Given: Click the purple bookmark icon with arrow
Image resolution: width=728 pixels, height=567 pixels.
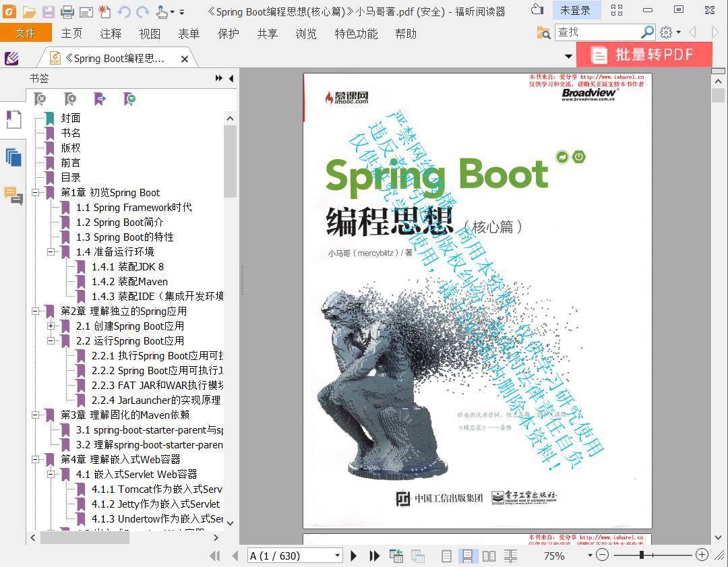Looking at the screenshot, I should [x=99, y=99].
